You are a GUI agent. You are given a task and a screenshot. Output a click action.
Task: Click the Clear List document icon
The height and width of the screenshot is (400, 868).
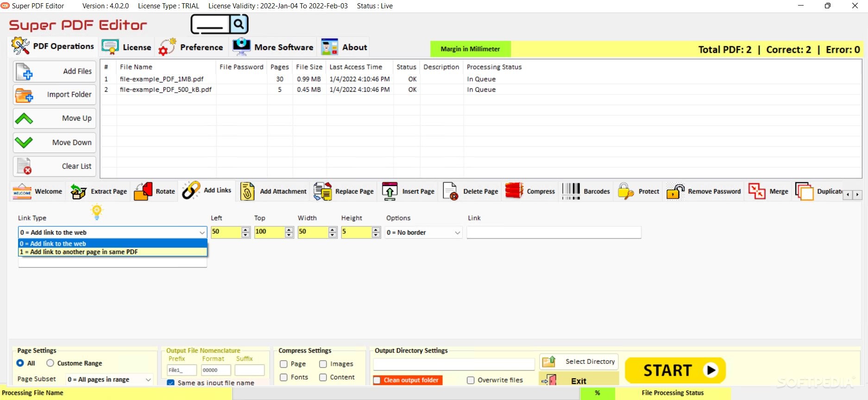click(x=24, y=166)
